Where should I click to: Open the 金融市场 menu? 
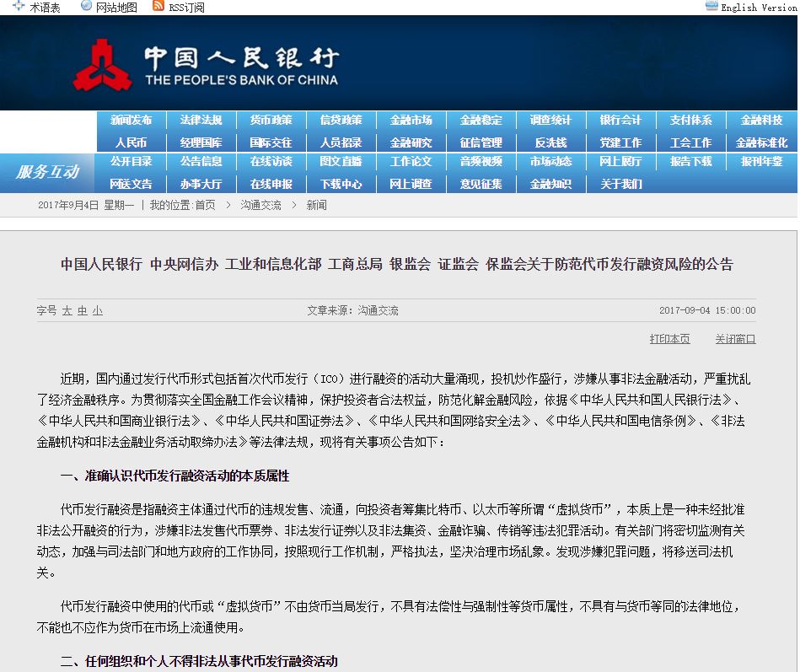coord(411,120)
